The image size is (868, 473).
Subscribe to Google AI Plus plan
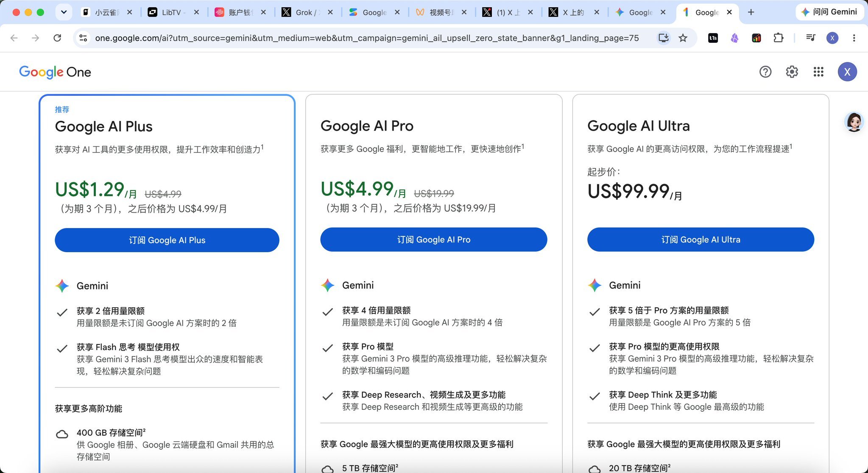click(167, 240)
